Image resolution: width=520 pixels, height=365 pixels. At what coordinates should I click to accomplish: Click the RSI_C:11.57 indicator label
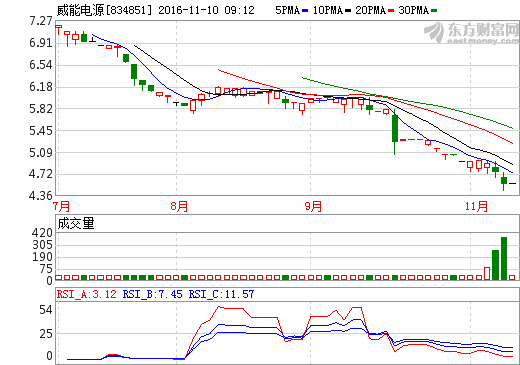click(221, 294)
